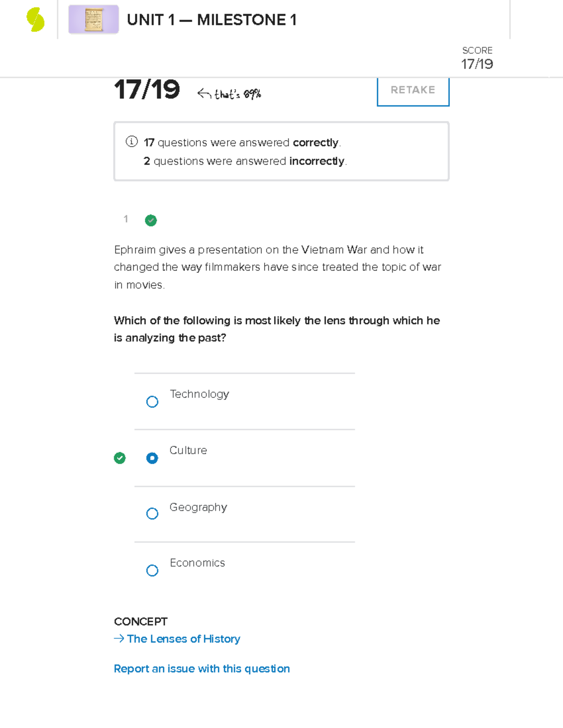Image resolution: width=563 pixels, height=728 pixels.
Task: Click the info icon beside results summary
Action: click(132, 142)
